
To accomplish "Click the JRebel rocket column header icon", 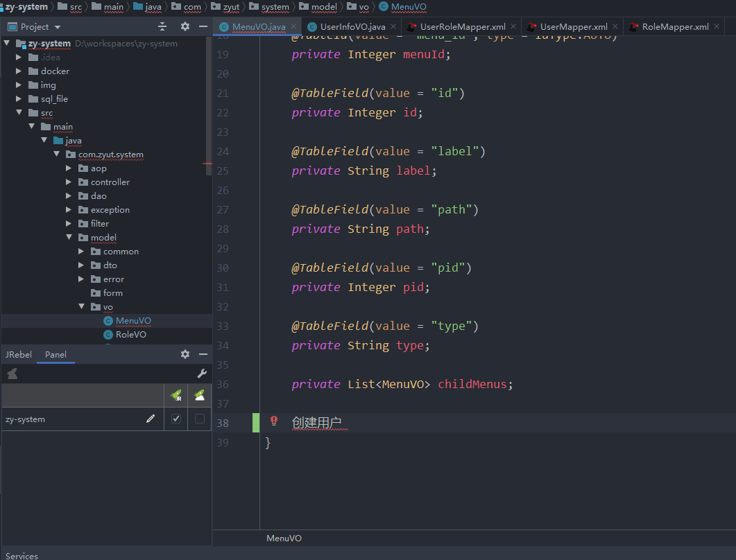I will [x=176, y=395].
